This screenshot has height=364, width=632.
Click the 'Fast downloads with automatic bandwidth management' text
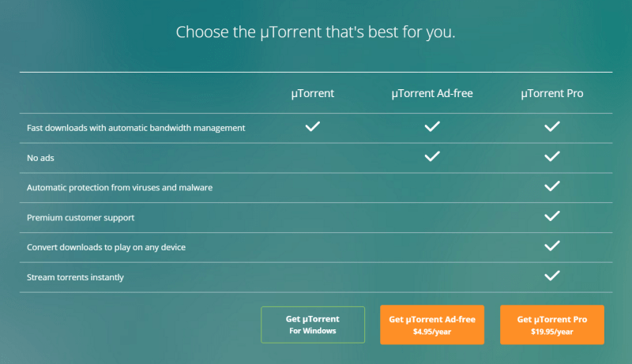136,127
